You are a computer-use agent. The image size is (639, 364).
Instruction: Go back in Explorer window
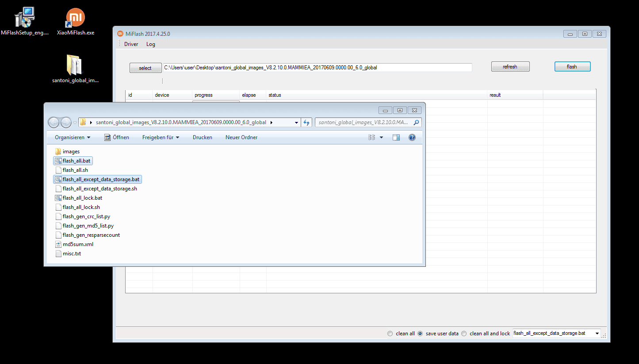(54, 122)
